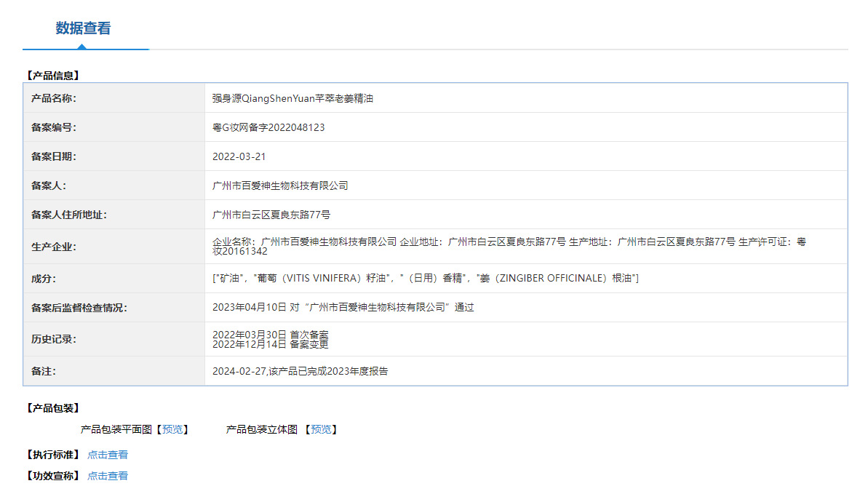Screen dimensions: 868x502
Task: Select history entry 2022年03月30日 首次备案
Action: (271, 335)
